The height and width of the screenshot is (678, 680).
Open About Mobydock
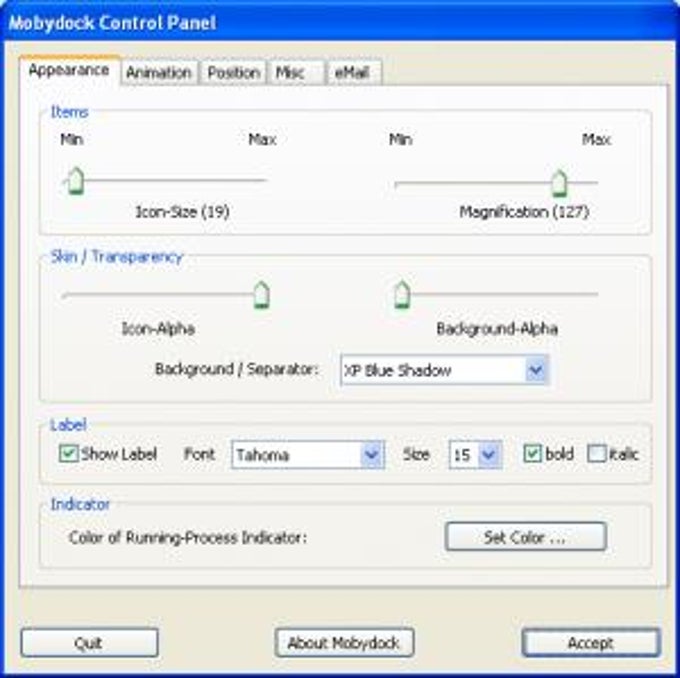click(x=344, y=642)
